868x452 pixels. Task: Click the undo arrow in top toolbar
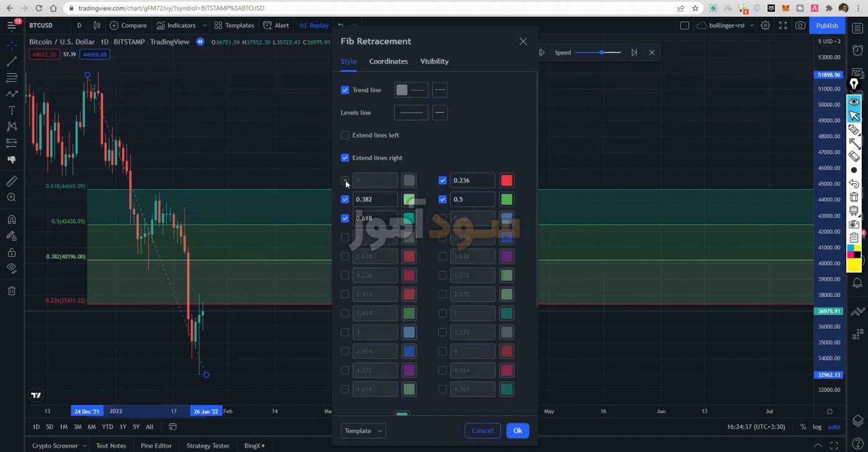point(340,25)
